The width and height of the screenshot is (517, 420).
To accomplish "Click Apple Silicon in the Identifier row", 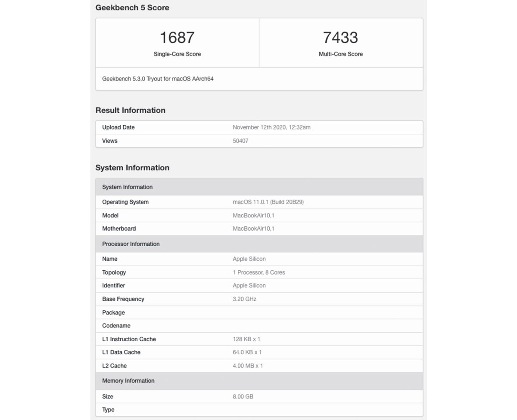I will pos(249,286).
